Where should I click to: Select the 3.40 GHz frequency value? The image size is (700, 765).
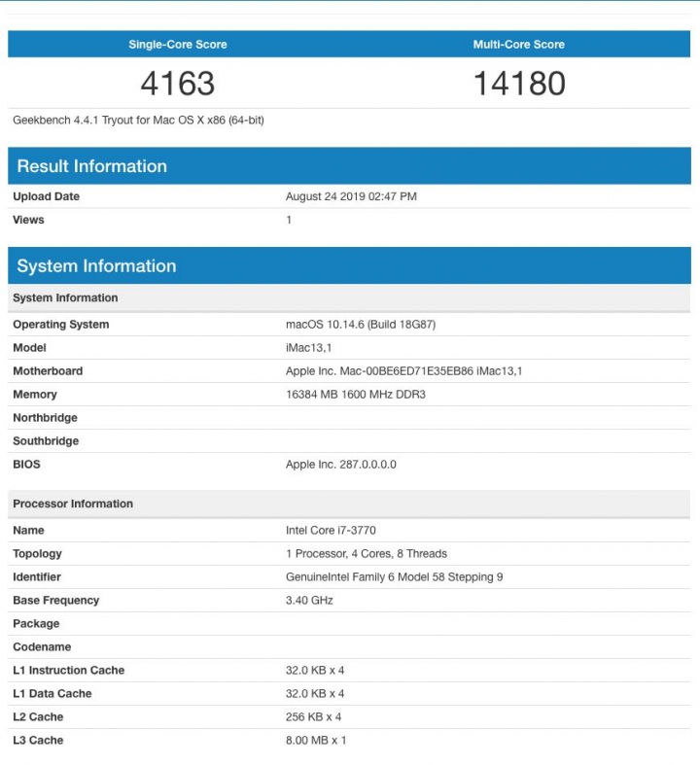[309, 600]
